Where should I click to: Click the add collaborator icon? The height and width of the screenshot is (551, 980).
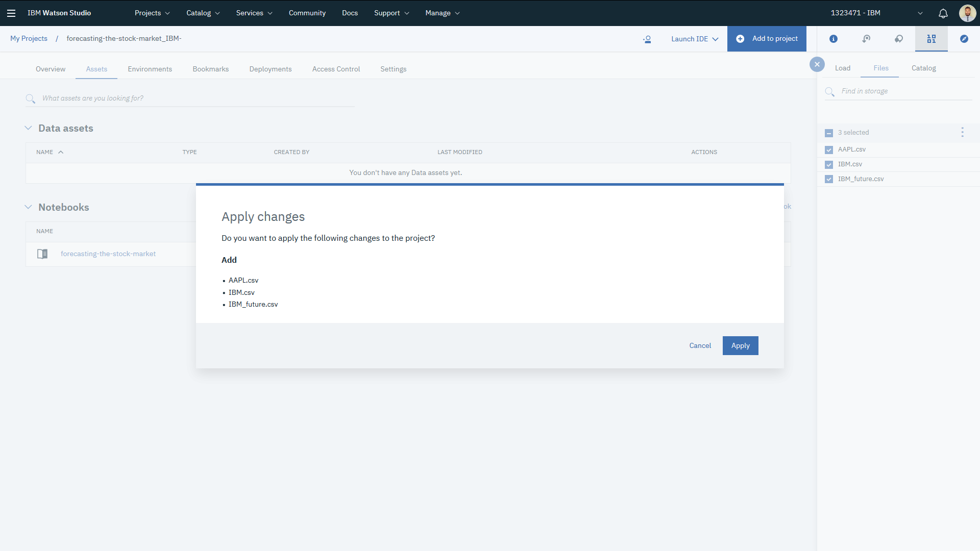coord(647,39)
